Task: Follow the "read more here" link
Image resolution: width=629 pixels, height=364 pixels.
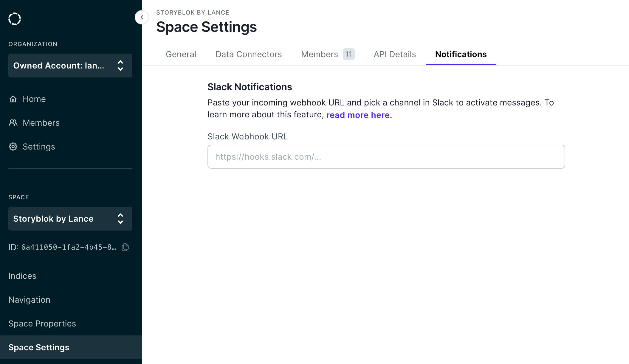Action: 359,115
